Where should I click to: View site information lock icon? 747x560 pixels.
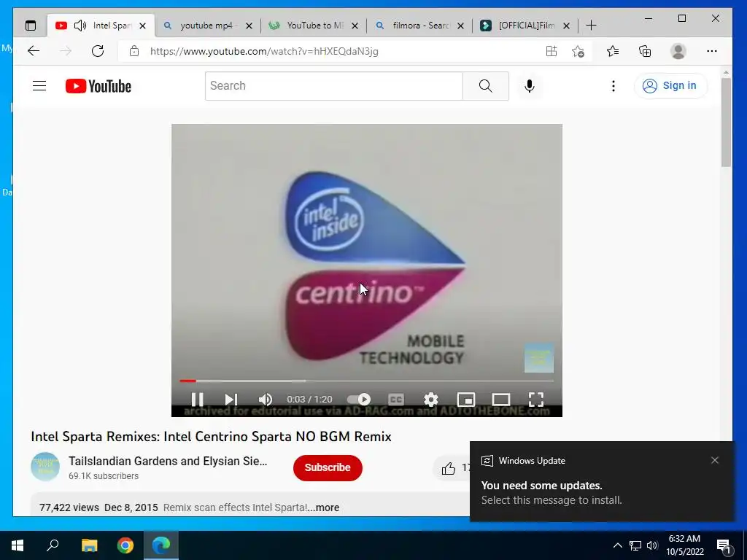pyautogui.click(x=134, y=51)
